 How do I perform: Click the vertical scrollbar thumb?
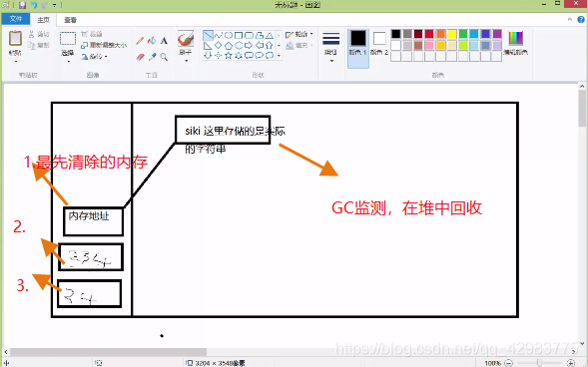click(x=582, y=109)
